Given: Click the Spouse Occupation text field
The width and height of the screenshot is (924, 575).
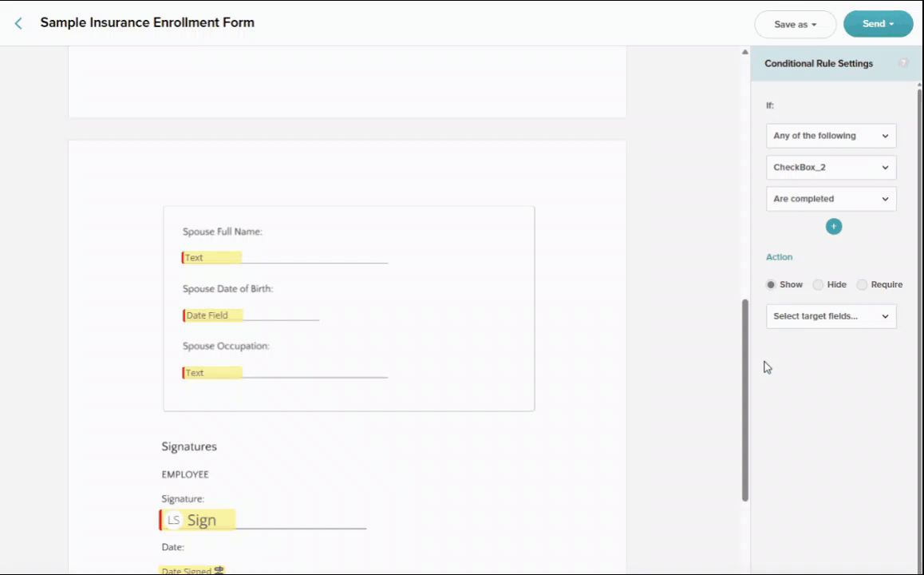Looking at the screenshot, I should click(212, 373).
